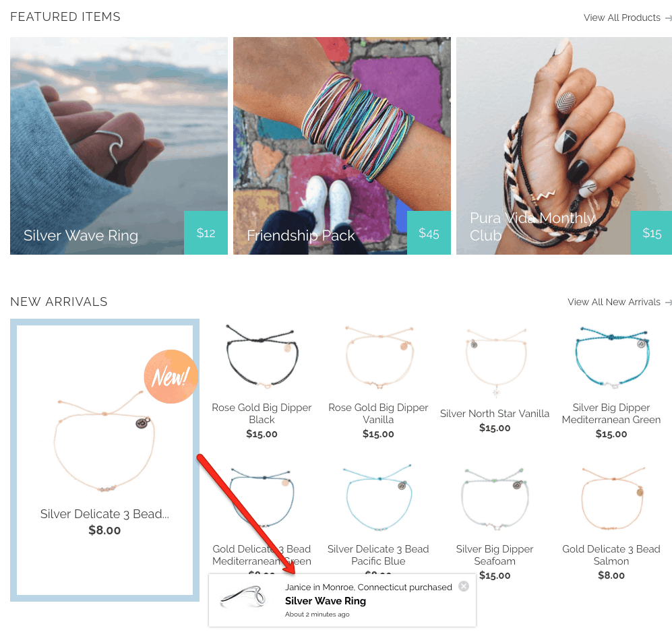
Task: Click the $45 price tag on Friendship Pack
Action: point(429,232)
